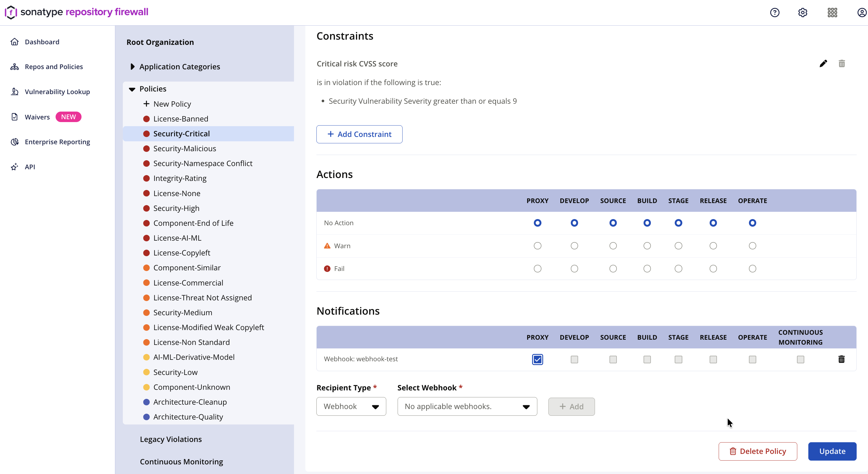The width and height of the screenshot is (868, 474).
Task: Click the blue dot beside Architecture-Cleanup
Action: (x=146, y=402)
